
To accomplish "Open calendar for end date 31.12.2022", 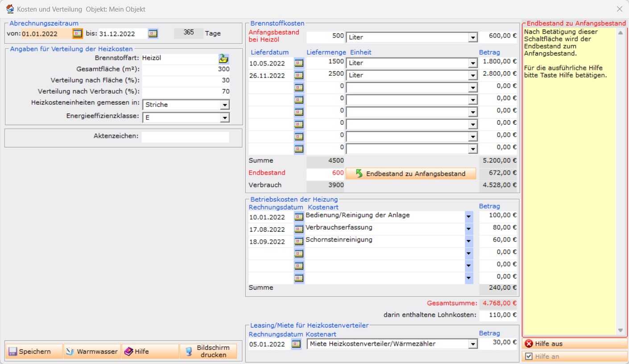I will point(153,33).
